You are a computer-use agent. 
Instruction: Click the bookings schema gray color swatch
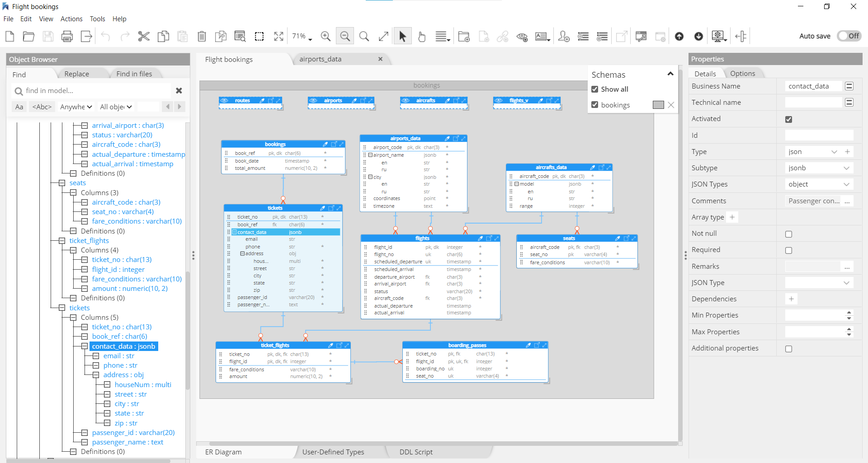tap(658, 105)
